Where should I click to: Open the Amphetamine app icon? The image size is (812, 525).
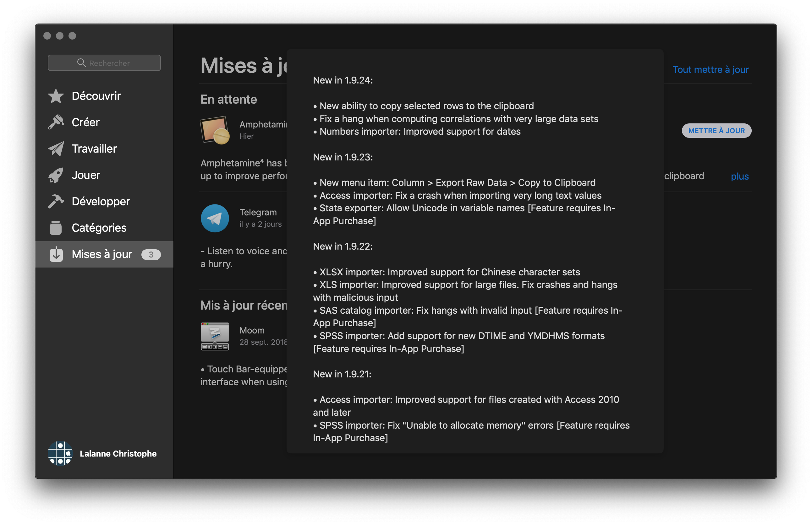[x=215, y=130]
